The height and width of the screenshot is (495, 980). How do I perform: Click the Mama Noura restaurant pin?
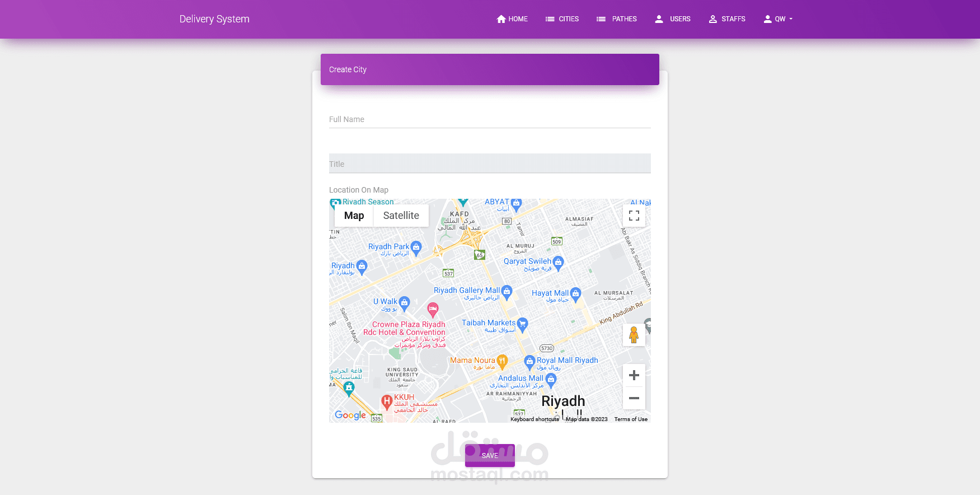pyautogui.click(x=502, y=361)
